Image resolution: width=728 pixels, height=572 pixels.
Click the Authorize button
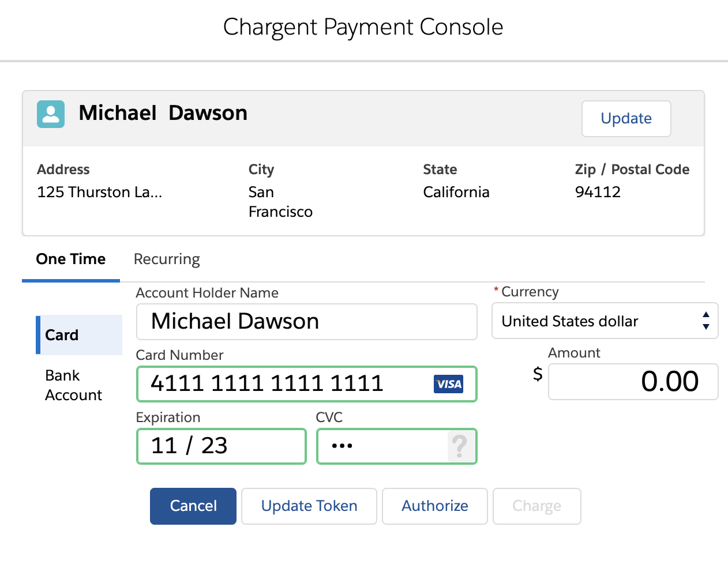pyautogui.click(x=434, y=506)
